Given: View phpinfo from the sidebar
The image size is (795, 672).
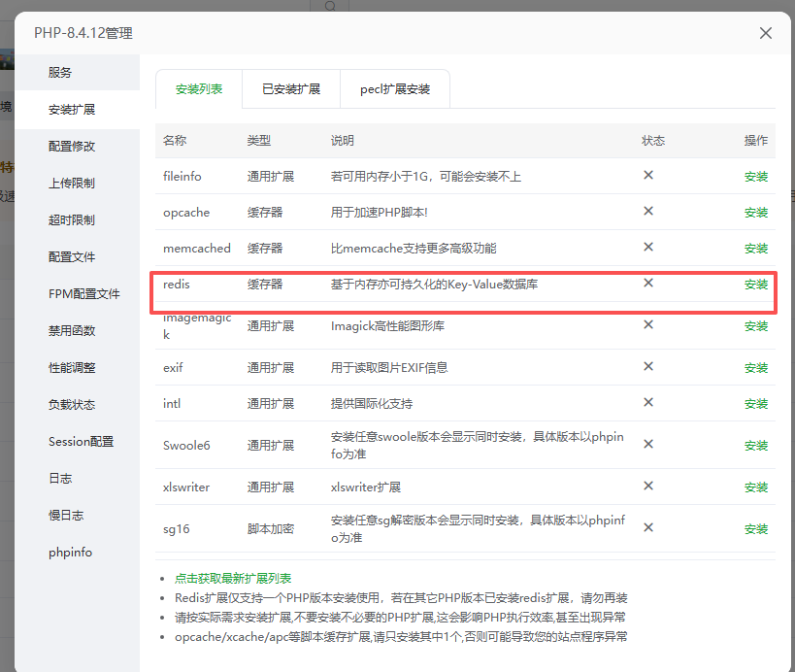Looking at the screenshot, I should 70,553.
